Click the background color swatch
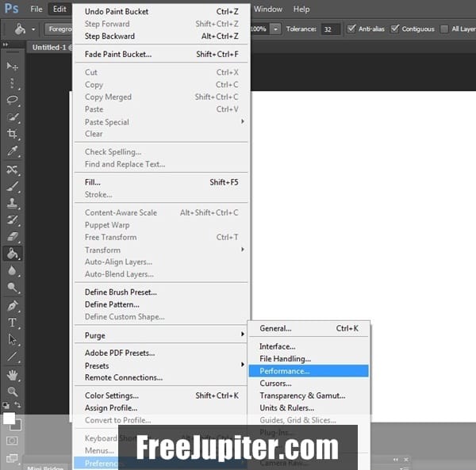The width and height of the screenshot is (476, 470). point(17,427)
